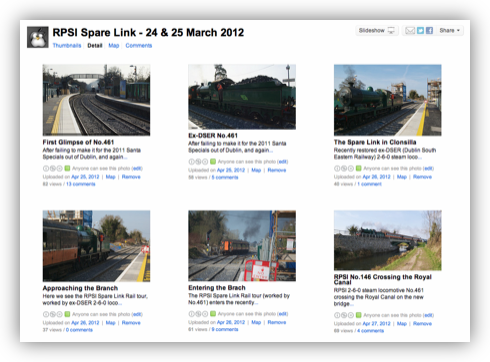Screen dimensions: 490x362
Task: Edit privacy of Ex-DSER No.461
Action: click(x=283, y=162)
